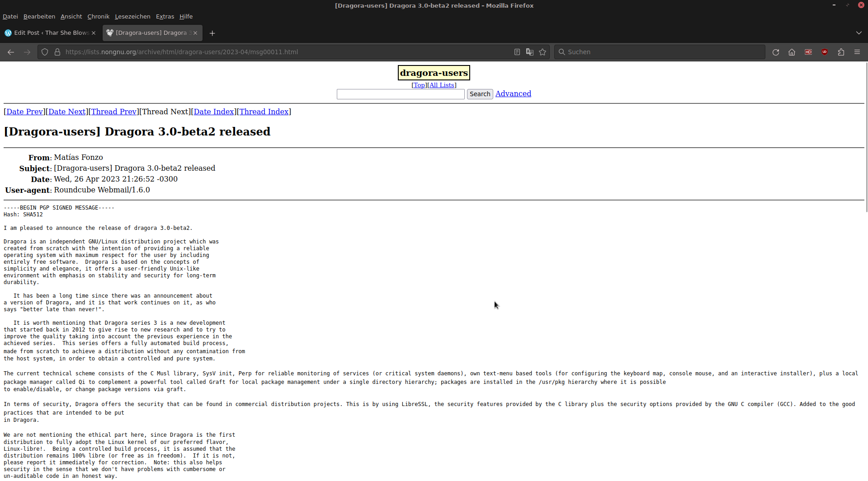Screen dimensions: 868x481
Task: Open the Lesezeichen menu
Action: point(132,16)
